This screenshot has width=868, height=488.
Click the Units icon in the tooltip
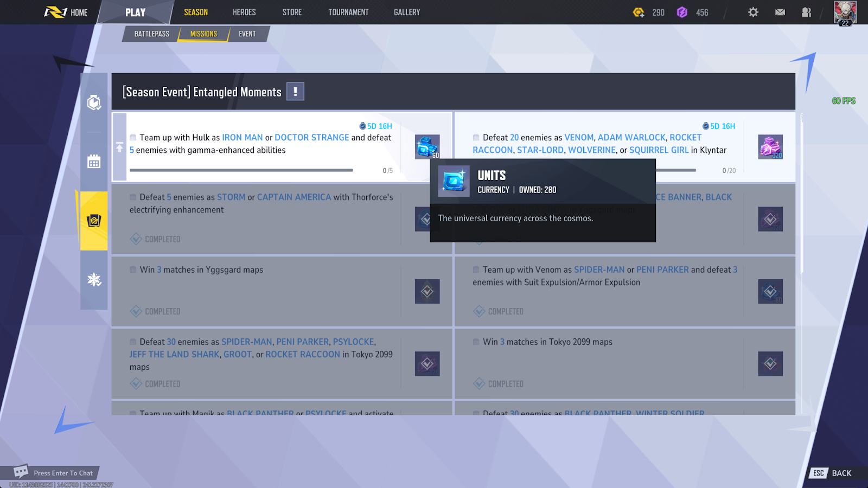pos(454,181)
